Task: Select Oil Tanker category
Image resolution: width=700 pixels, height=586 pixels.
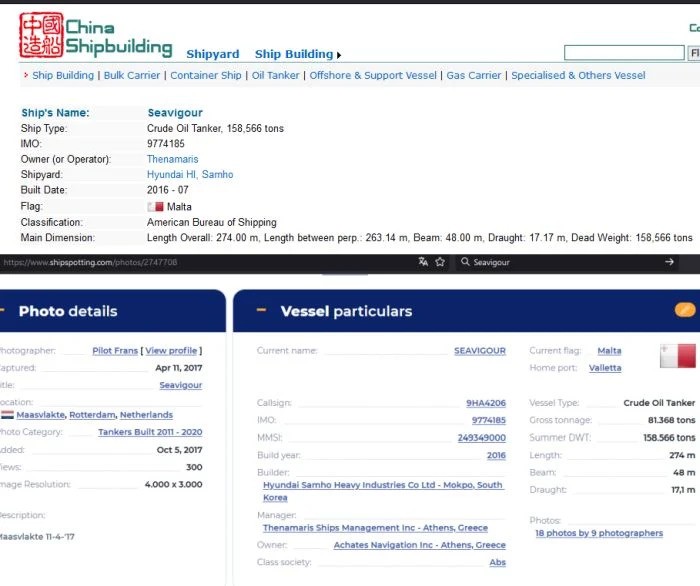Action: click(275, 75)
